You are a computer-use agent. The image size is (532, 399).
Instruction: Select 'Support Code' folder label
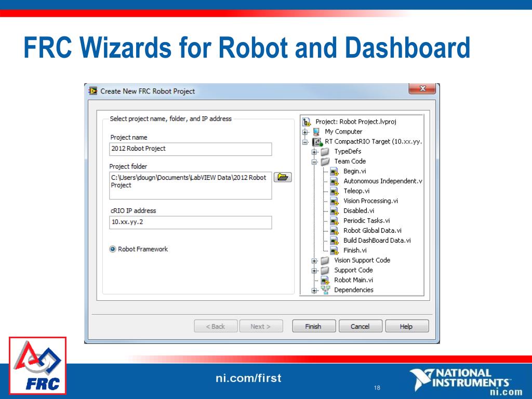pos(353,270)
